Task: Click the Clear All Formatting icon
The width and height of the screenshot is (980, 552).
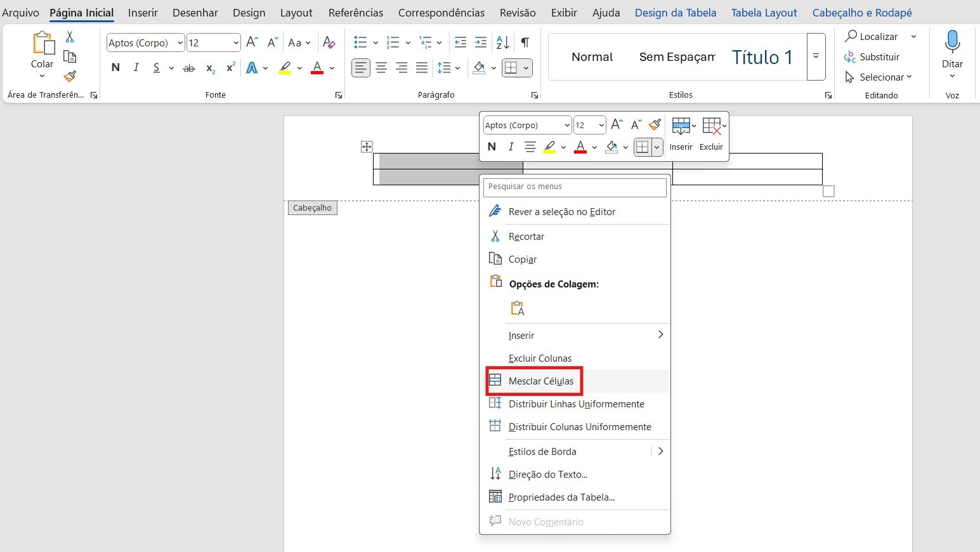Action: (329, 43)
